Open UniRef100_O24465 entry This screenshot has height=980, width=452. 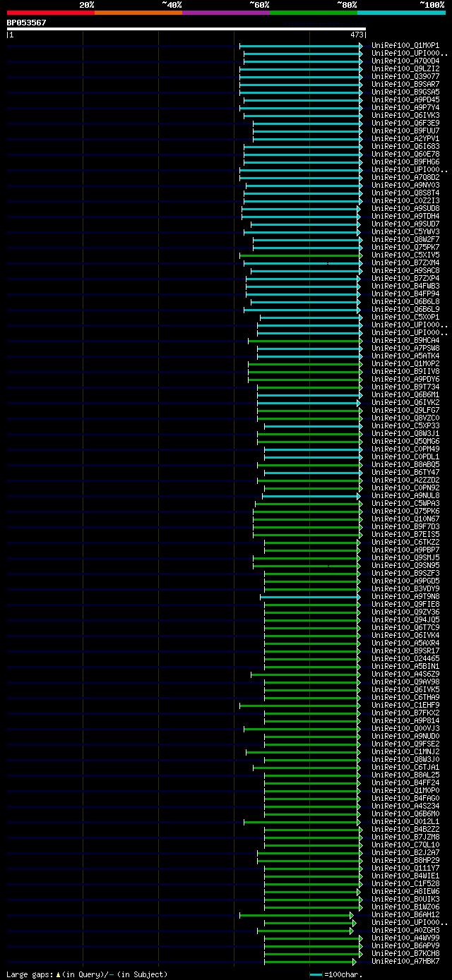point(405,659)
